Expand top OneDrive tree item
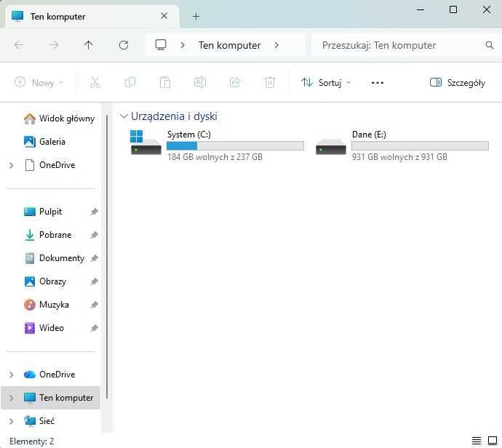Screen dimensions: 502x448 (11, 165)
